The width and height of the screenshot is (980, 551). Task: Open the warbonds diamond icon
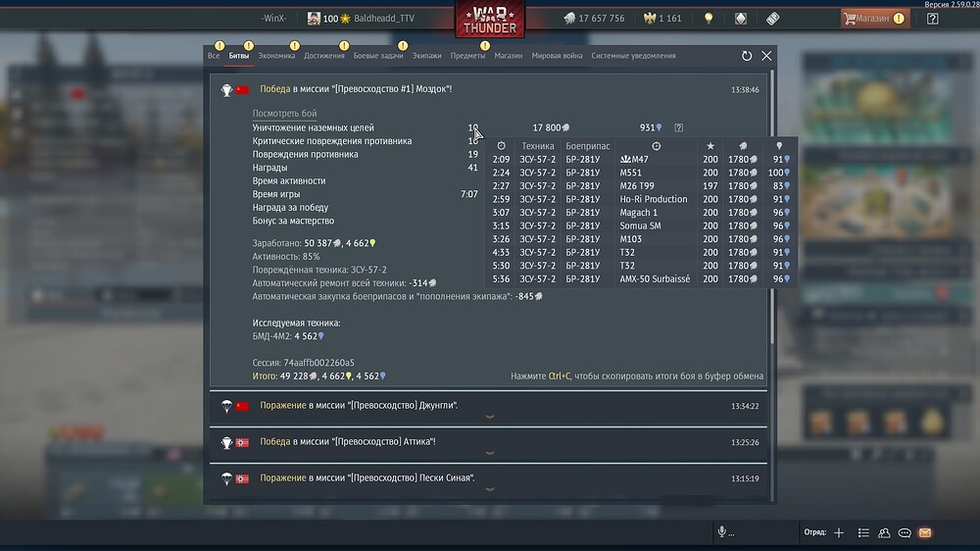[x=741, y=18]
